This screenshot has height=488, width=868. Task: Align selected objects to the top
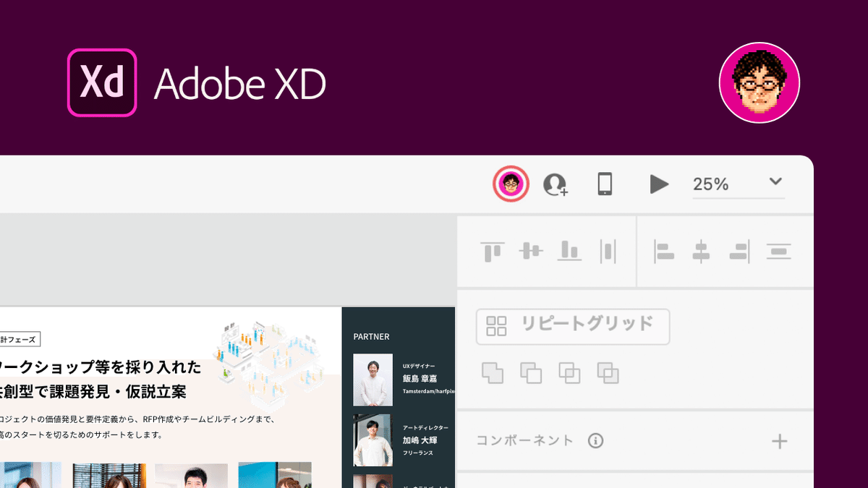[x=493, y=252]
